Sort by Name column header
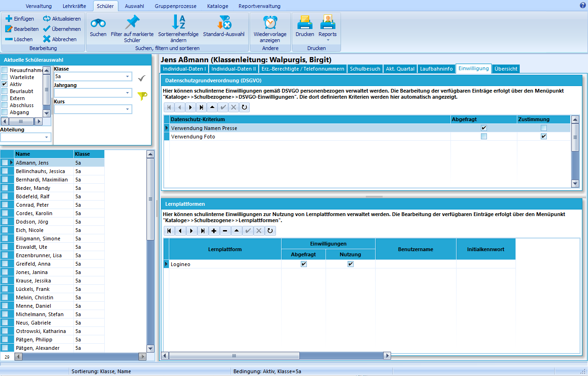The width and height of the screenshot is (588, 376). [x=44, y=154]
